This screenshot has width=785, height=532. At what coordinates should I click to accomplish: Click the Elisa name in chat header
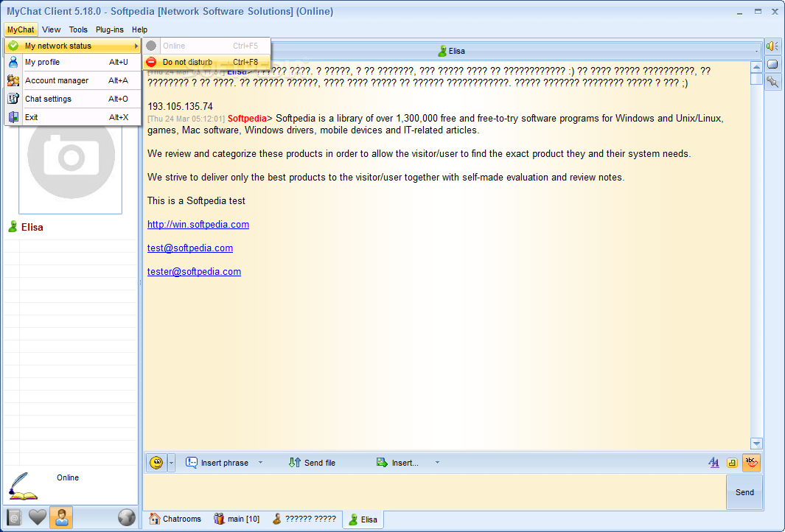(x=456, y=51)
